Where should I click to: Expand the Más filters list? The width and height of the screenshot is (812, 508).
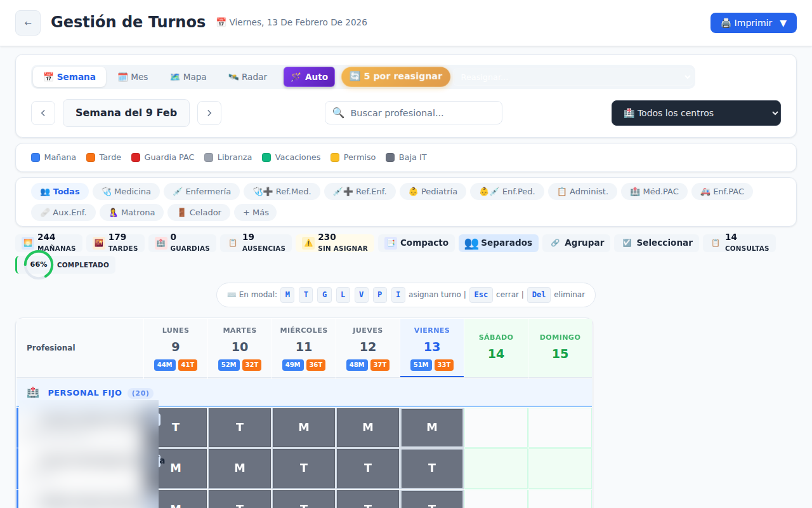pyautogui.click(x=255, y=212)
